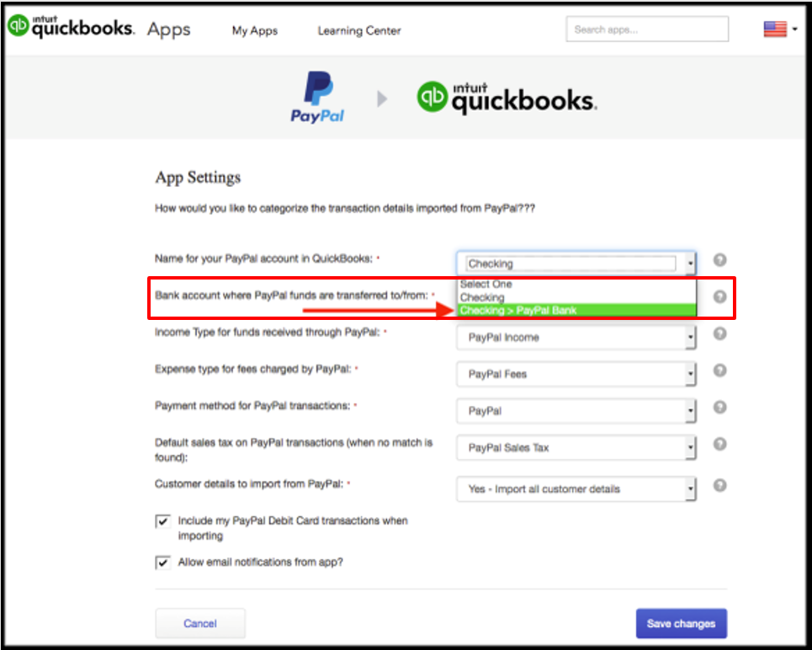
Task: Open help icon beside PayPal Income
Action: pos(719,333)
